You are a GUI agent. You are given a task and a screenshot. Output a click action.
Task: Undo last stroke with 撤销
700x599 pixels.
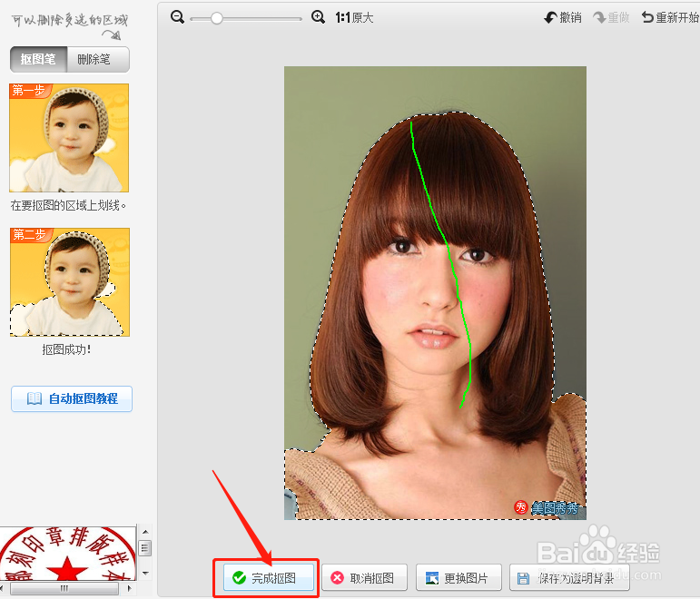pos(563,17)
